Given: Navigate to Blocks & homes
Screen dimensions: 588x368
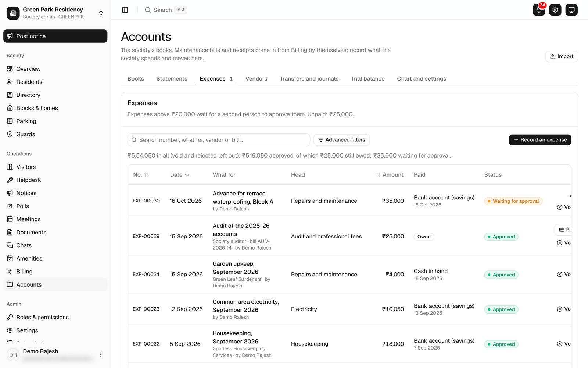Looking at the screenshot, I should click(55, 108).
